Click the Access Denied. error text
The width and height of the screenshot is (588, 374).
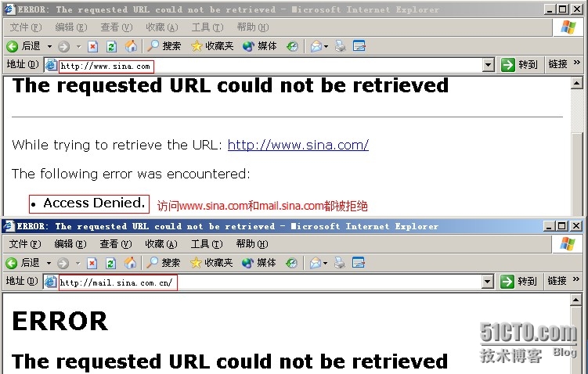(94, 203)
